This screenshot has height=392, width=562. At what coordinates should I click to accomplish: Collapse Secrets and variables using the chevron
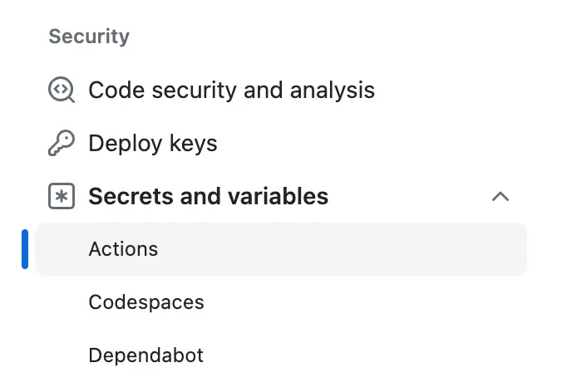(x=500, y=197)
